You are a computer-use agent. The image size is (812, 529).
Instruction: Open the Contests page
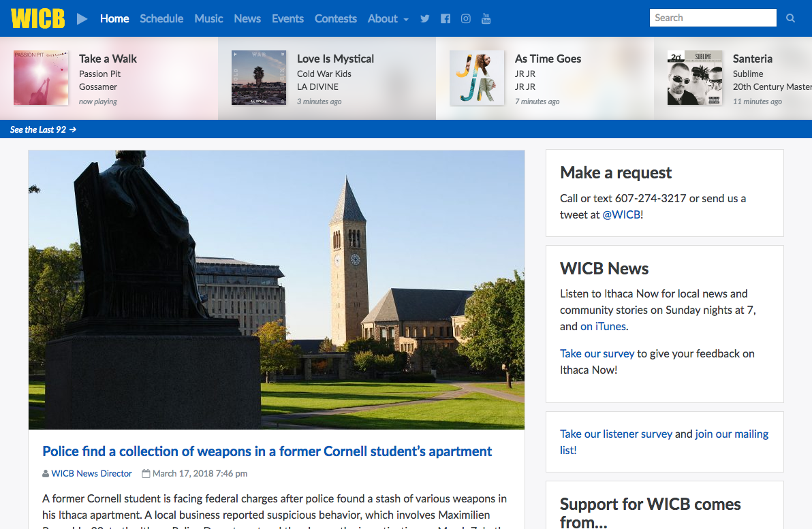(336, 18)
